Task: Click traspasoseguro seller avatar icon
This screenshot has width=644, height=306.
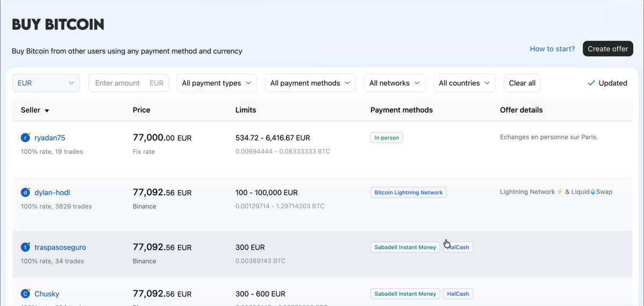Action: [x=25, y=247]
